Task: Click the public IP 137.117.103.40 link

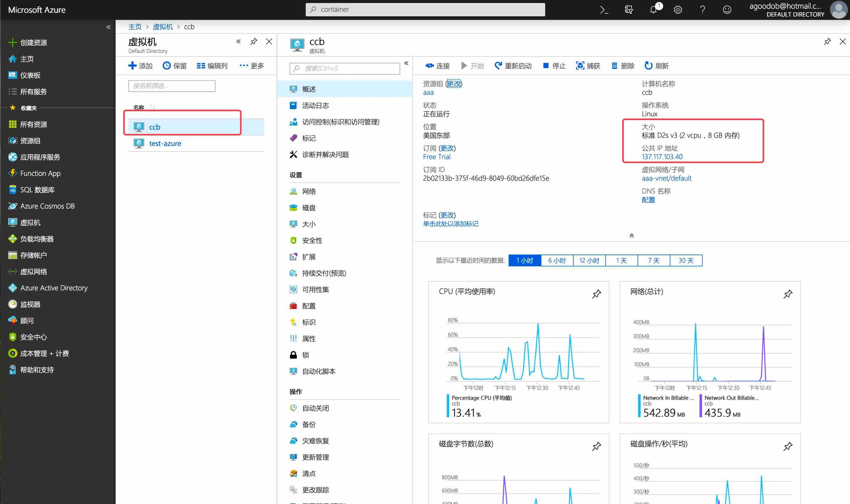Action: 662,157
